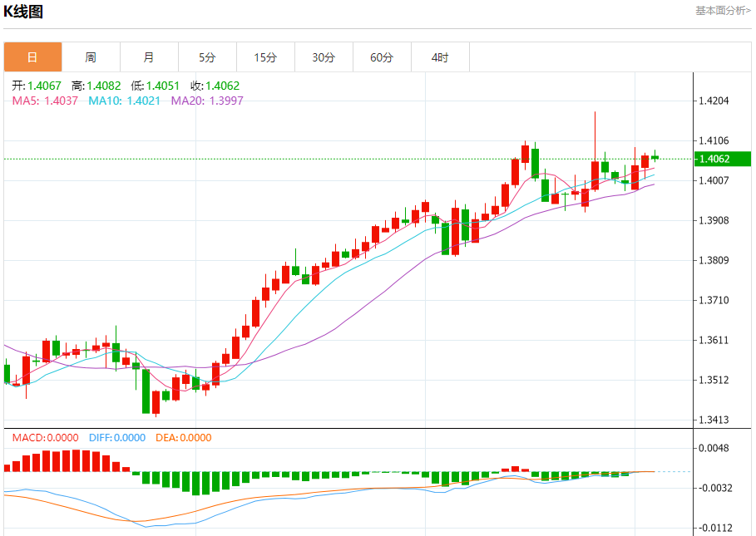Click the deepest green MACD histogram bar
756x536 pixels.
tap(195, 484)
